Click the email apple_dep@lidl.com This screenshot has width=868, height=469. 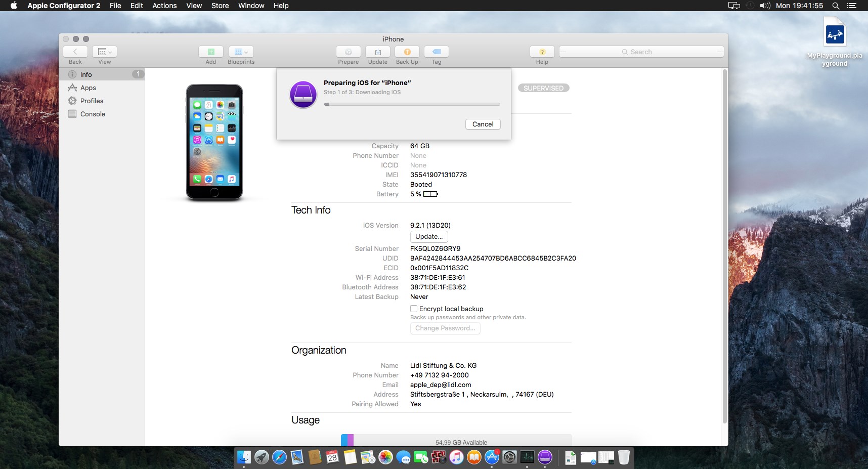click(441, 385)
